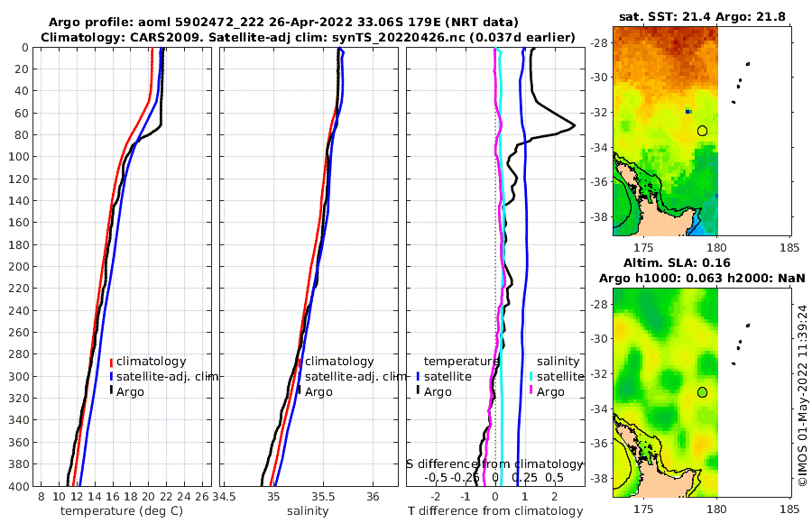Click the salinity axis tick '36'
The height and width of the screenshot is (523, 812).
[373, 497]
